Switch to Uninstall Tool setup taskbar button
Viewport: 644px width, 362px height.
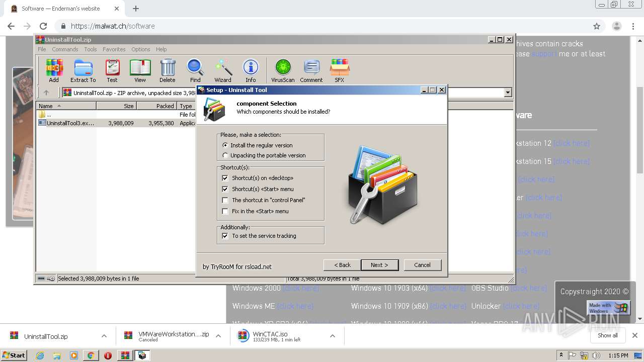[x=142, y=355]
